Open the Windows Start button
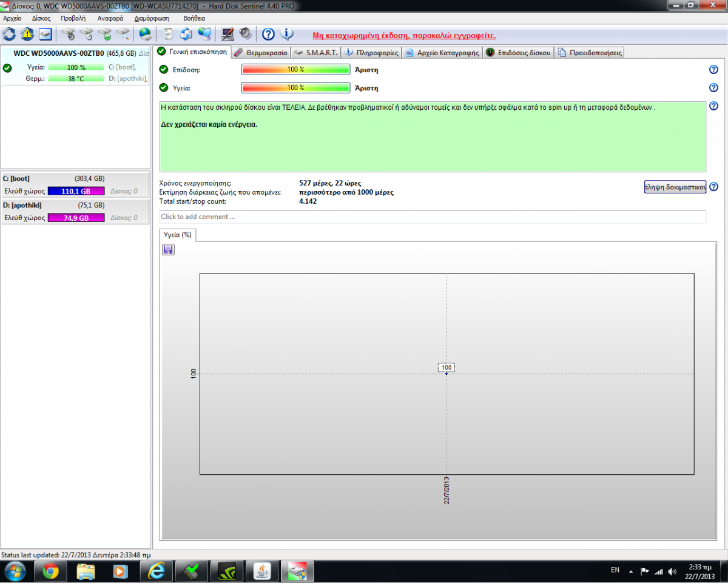Screen dimensions: 728x587 coord(15,572)
